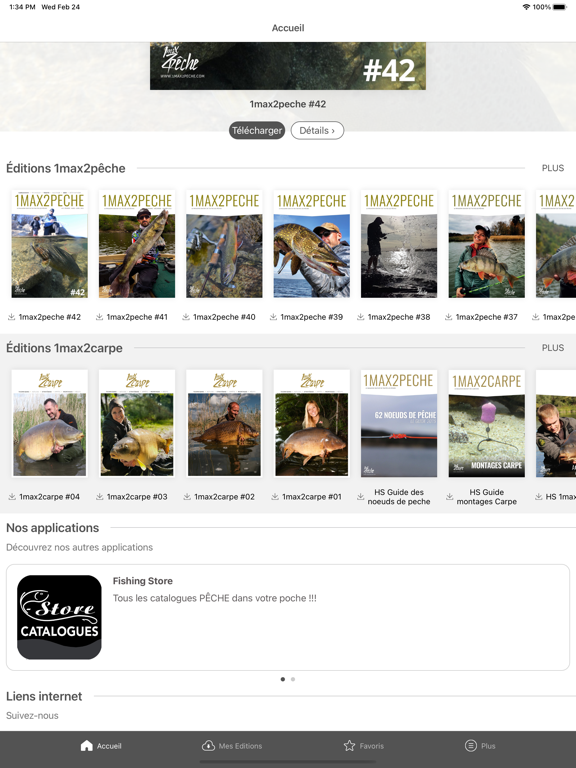Image resolution: width=576 pixels, height=768 pixels.
Task: Tap the Favoris star icon
Action: (x=349, y=745)
